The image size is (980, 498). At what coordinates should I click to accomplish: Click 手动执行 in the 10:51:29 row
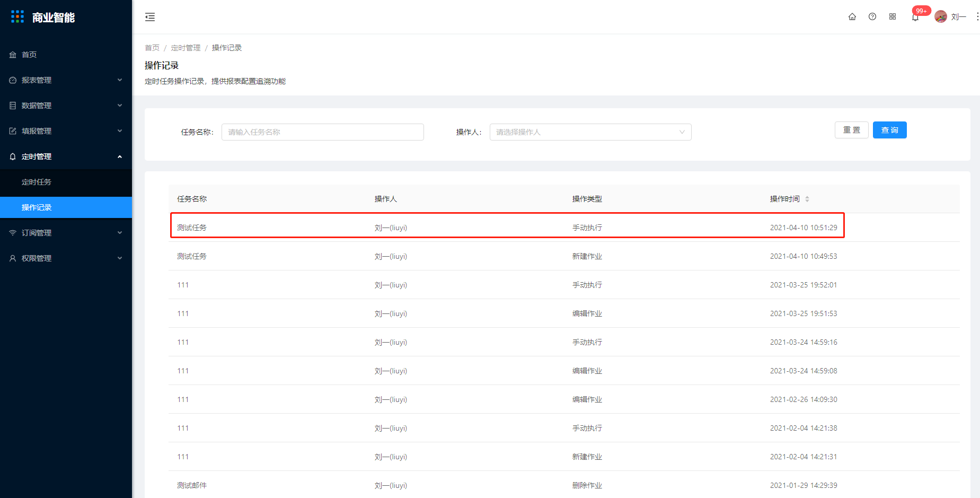tap(587, 228)
